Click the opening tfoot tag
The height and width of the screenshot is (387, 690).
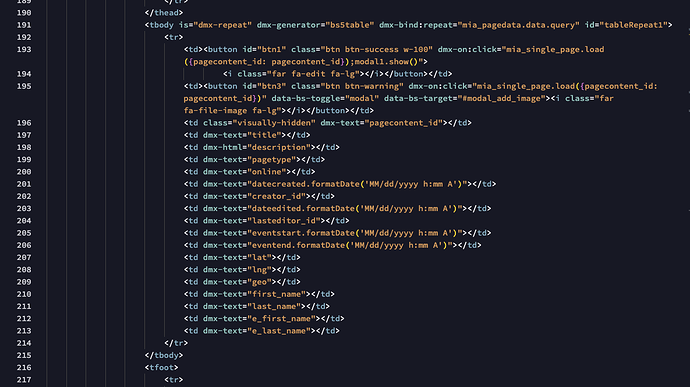tap(161, 368)
